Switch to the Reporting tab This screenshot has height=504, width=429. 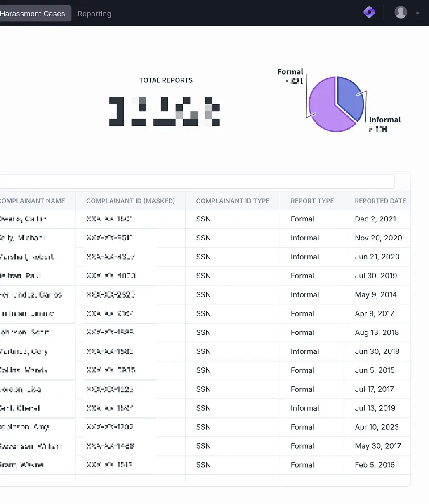click(x=94, y=14)
